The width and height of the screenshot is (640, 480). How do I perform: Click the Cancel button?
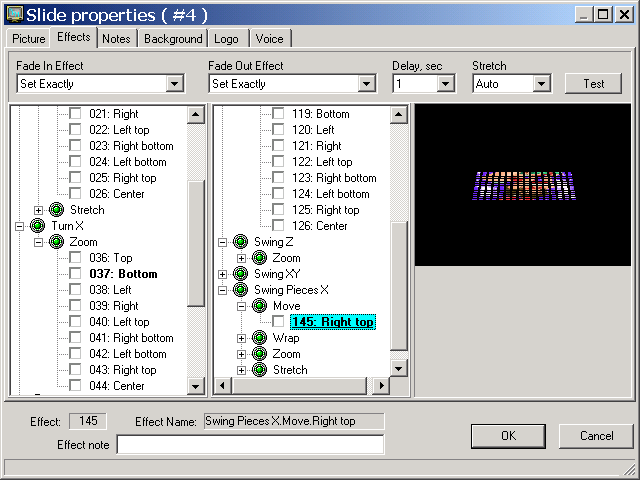(596, 436)
